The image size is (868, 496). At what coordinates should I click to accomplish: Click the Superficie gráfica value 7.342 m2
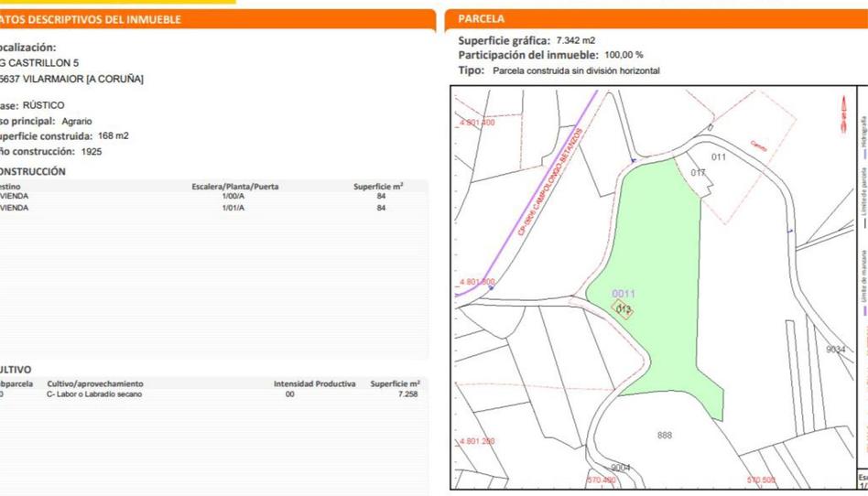pos(576,40)
